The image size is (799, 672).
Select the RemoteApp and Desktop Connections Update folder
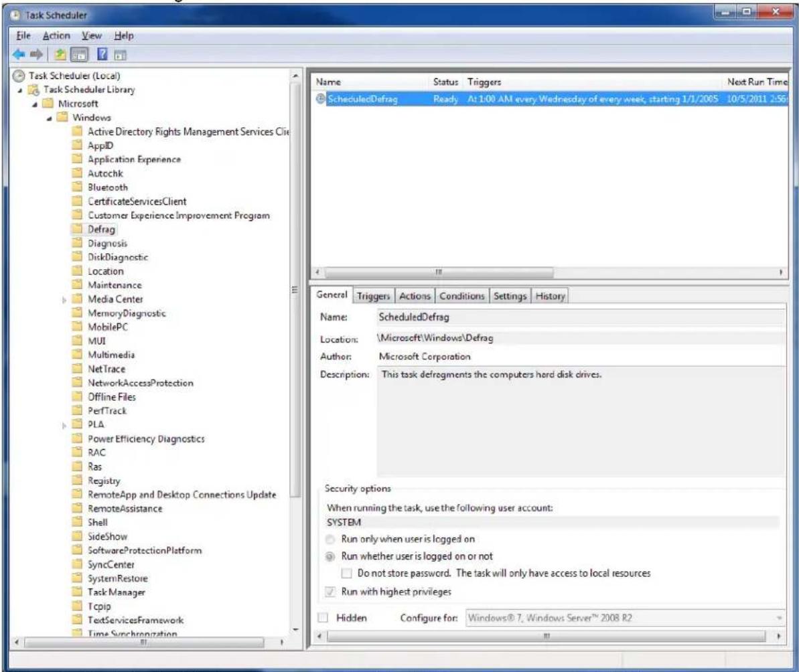[x=182, y=495]
